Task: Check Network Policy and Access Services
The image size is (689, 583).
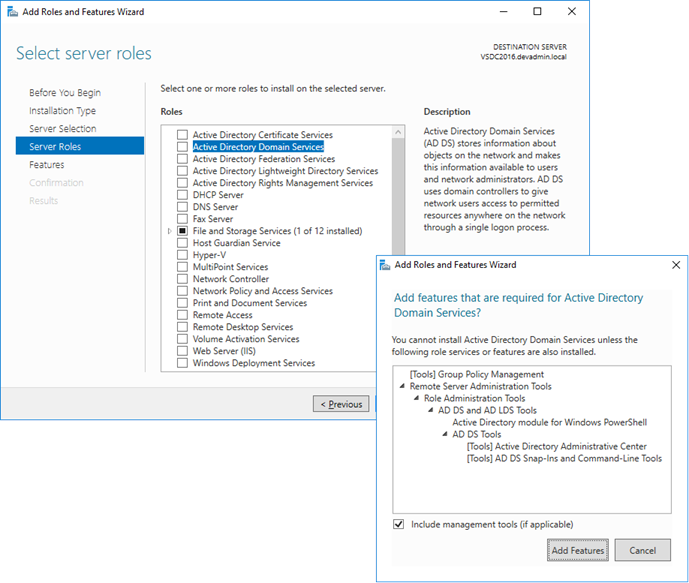Action: 182,291
